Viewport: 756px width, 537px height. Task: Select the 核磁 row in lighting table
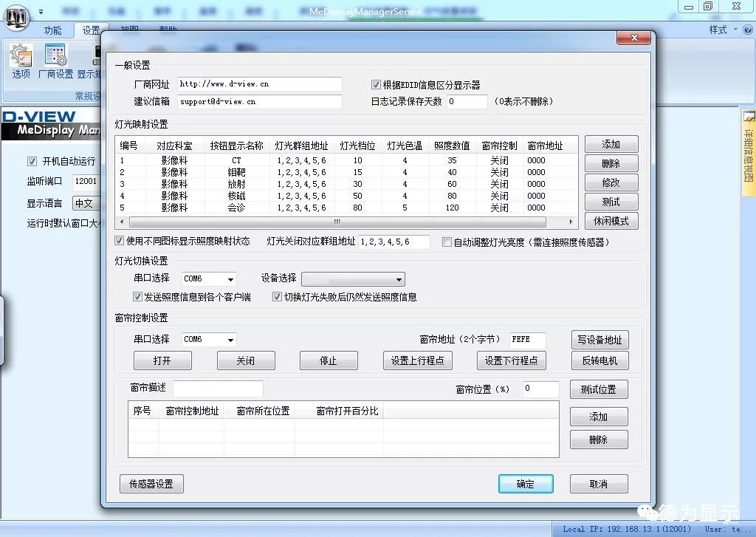[346, 196]
